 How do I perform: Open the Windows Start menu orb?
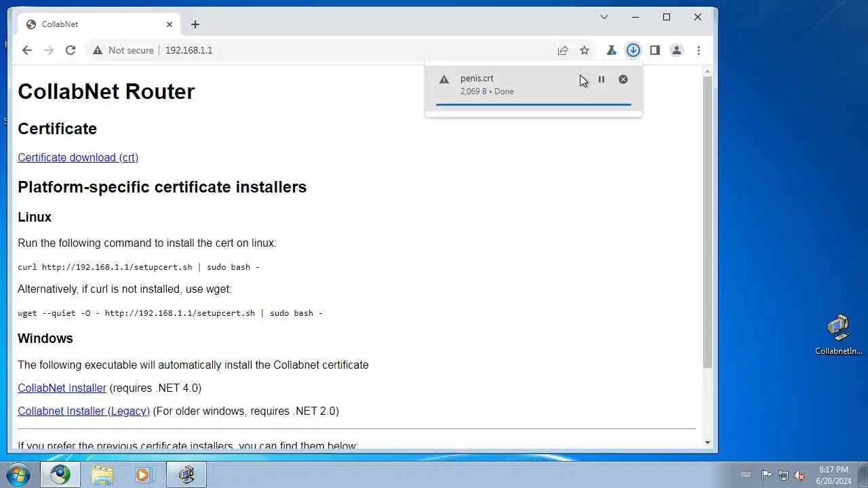[18, 474]
